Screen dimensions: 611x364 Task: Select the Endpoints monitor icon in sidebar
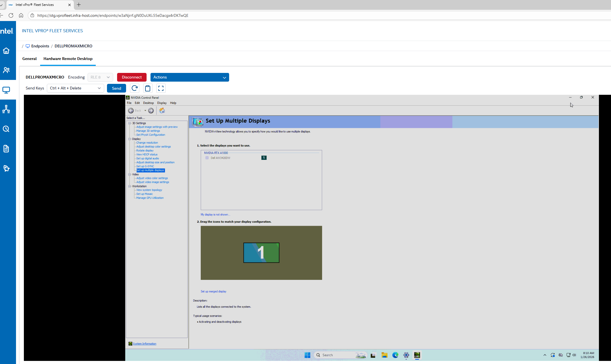(x=6, y=90)
